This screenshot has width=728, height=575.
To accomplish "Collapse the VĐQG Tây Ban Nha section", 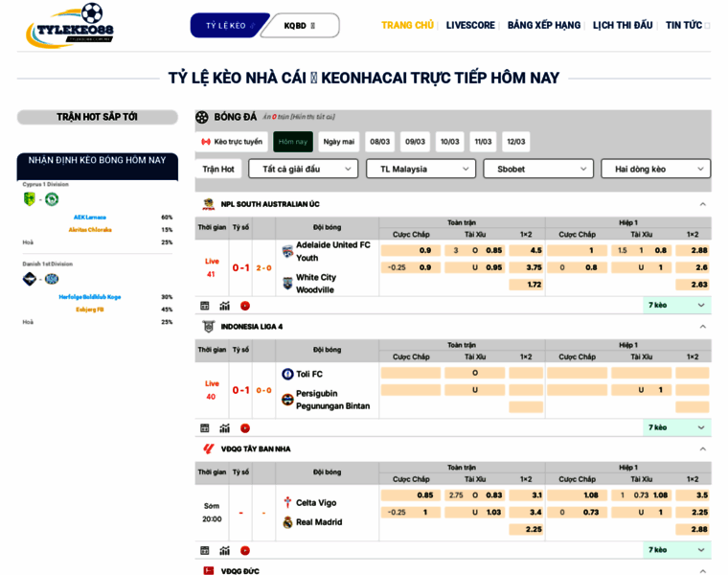I will pyautogui.click(x=703, y=448).
